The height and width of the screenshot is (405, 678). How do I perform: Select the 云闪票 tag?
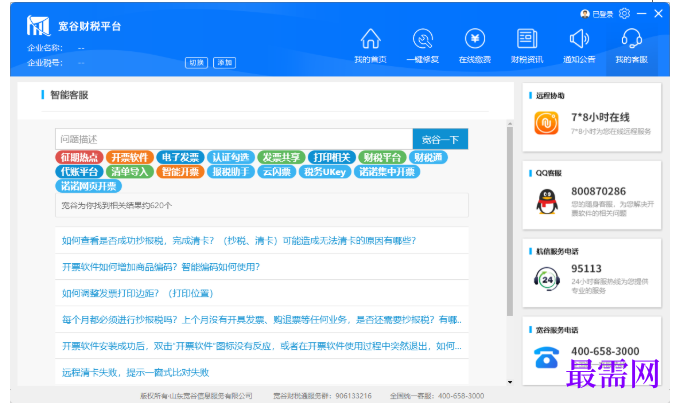point(277,172)
